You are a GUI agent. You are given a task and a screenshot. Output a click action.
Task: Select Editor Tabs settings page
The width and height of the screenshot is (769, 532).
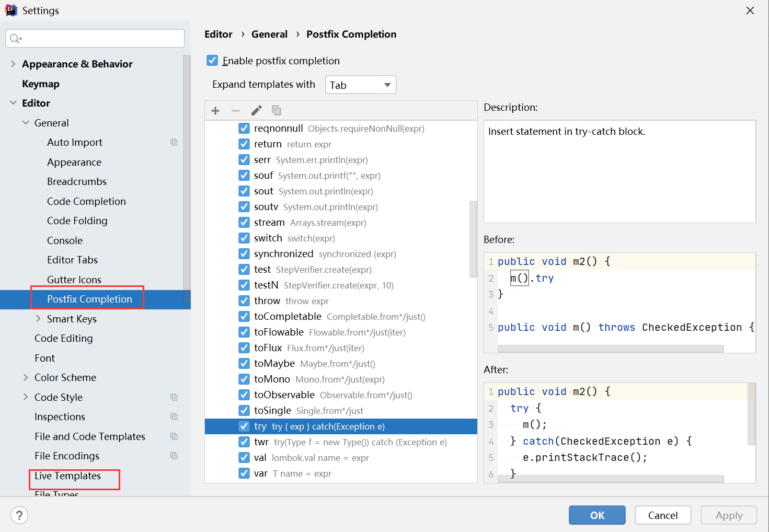coord(72,260)
